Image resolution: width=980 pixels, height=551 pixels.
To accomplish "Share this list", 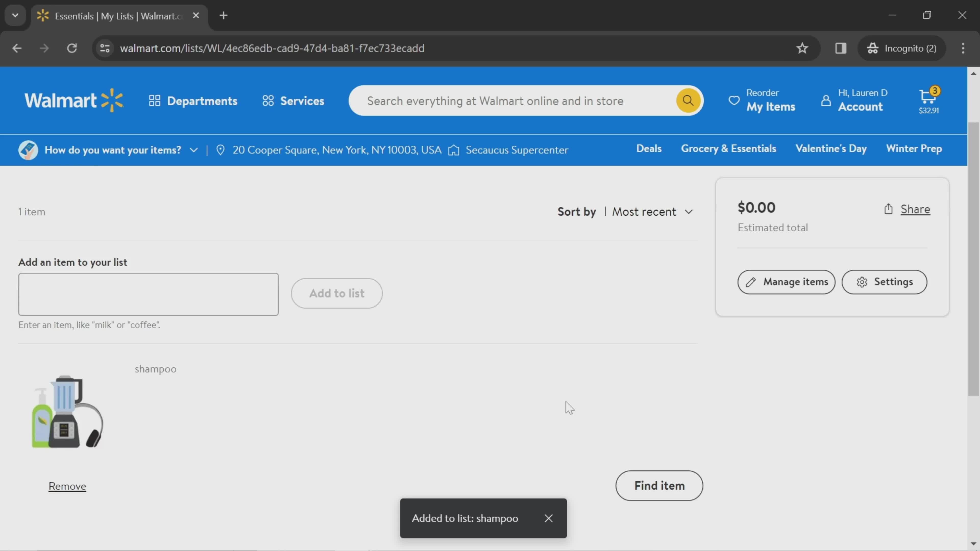I will pyautogui.click(x=907, y=209).
